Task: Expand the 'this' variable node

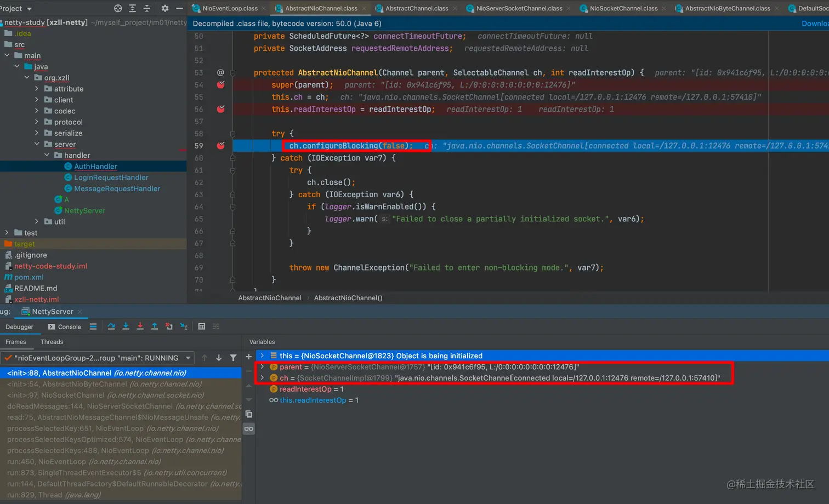Action: point(262,356)
